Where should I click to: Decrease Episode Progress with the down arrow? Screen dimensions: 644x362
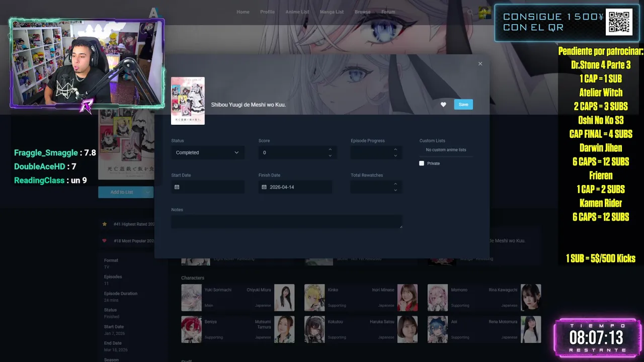coord(395,155)
